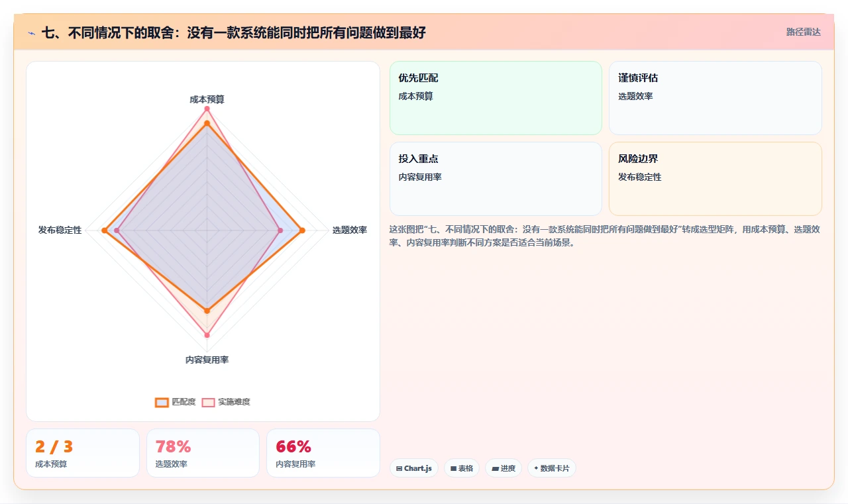Select the Chart.js tag chip

[414, 468]
